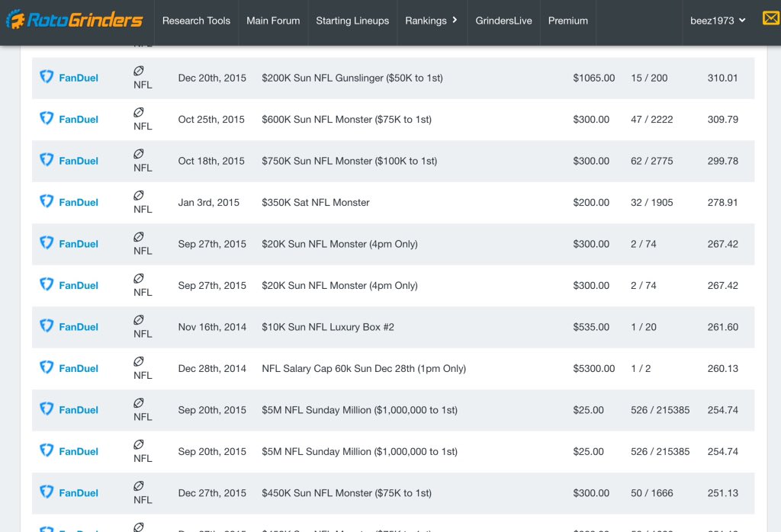Click the '32 / 1905' rank cell
This screenshot has width=781, height=532.
pyautogui.click(x=651, y=203)
